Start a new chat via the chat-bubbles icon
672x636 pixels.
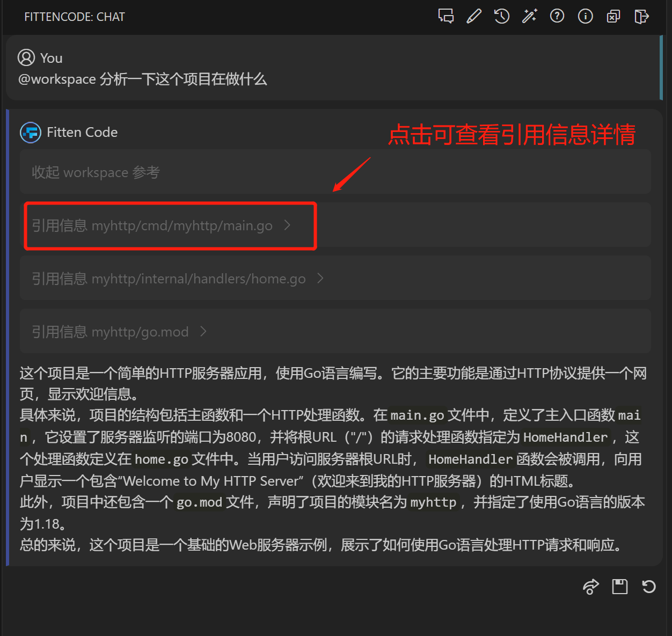(445, 16)
